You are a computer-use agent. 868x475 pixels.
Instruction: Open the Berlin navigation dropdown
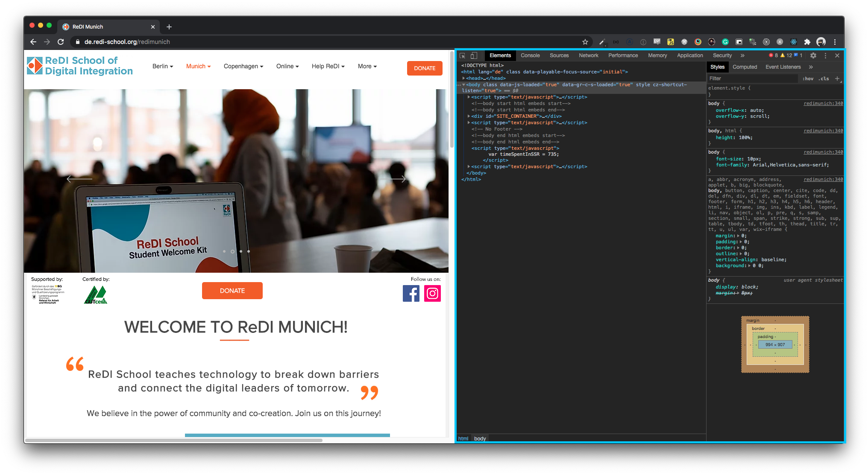[x=163, y=66]
